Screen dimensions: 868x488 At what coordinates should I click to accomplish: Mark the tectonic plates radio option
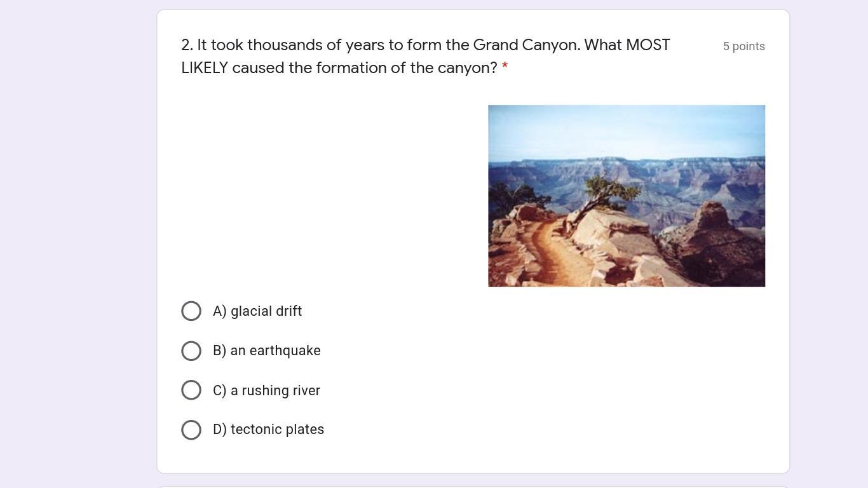[191, 430]
